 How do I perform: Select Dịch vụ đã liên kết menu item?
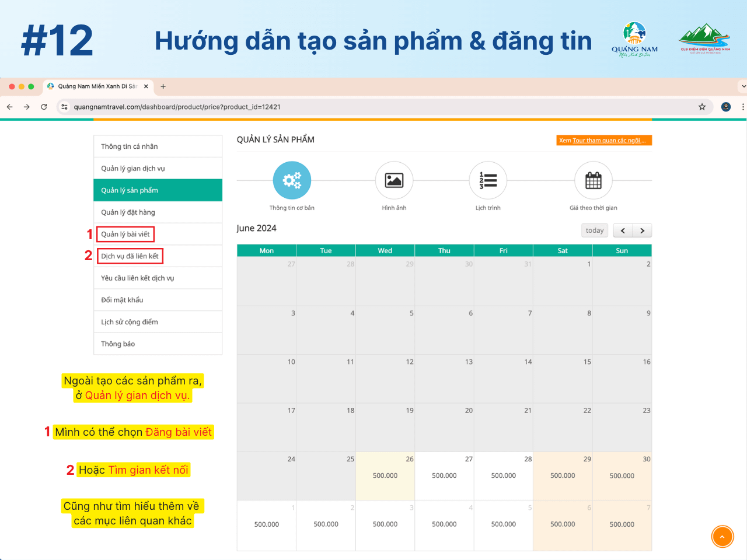pyautogui.click(x=130, y=256)
